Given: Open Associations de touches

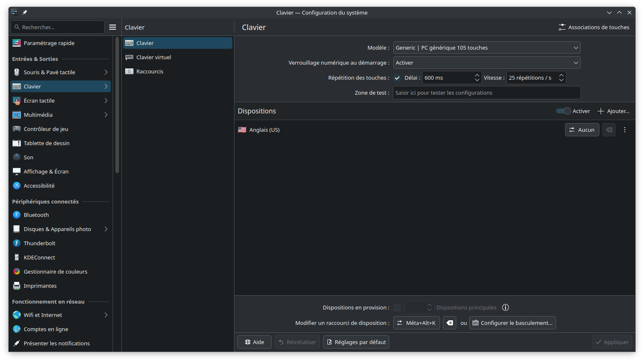Looking at the screenshot, I should 594,27.
